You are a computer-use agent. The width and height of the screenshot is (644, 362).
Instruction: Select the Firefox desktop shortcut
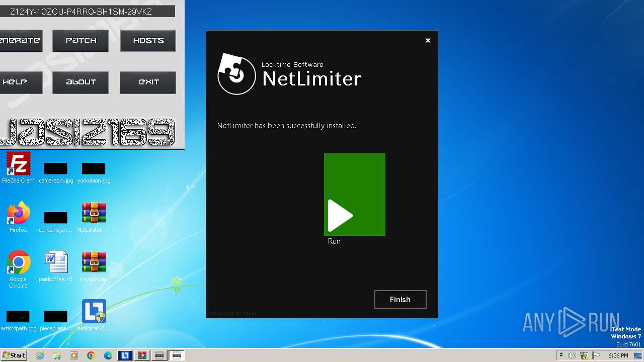18,217
